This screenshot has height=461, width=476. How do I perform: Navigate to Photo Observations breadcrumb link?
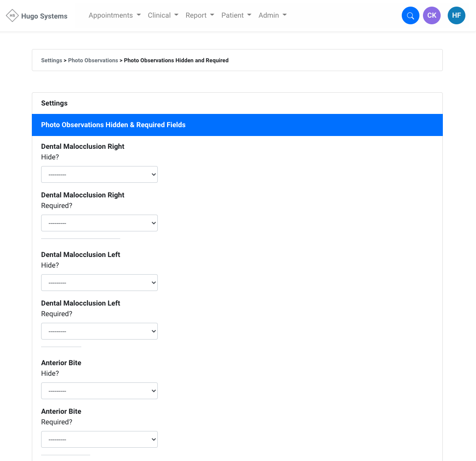(x=93, y=60)
